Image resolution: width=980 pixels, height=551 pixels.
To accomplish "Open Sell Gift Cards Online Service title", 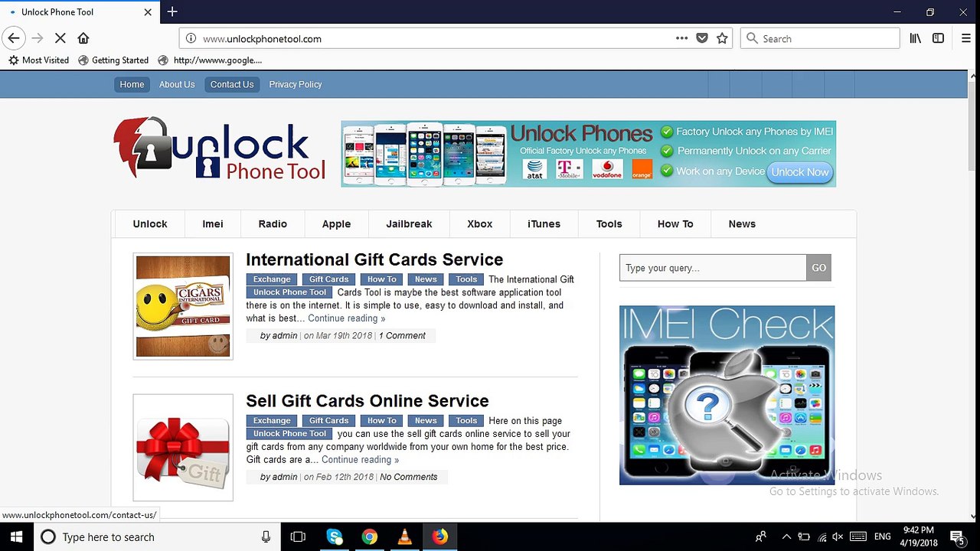I will 367,401.
